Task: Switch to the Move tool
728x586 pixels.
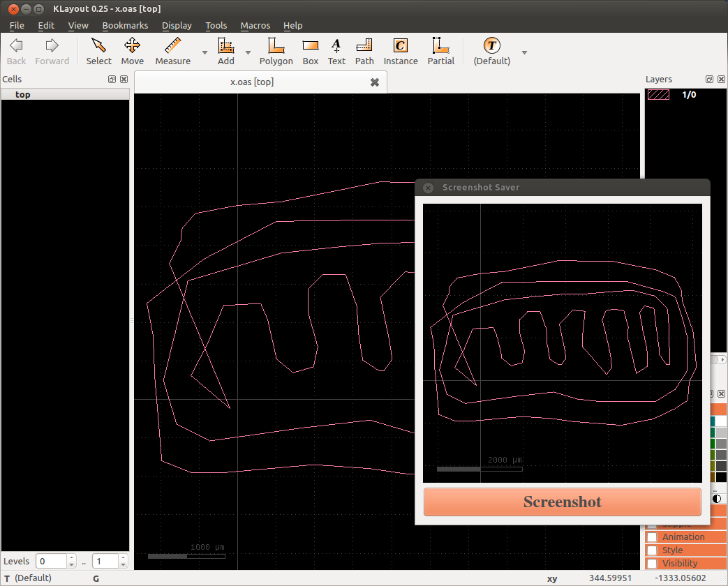Action: (x=132, y=52)
